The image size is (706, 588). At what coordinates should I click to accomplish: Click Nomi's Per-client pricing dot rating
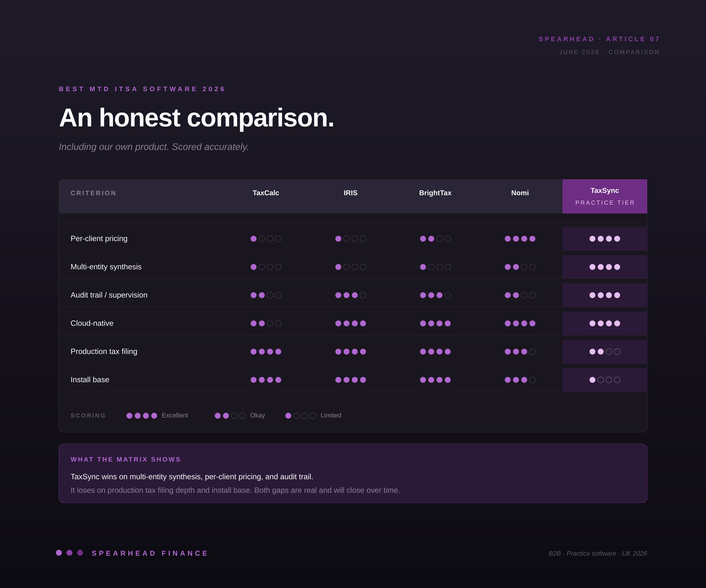[x=520, y=238]
